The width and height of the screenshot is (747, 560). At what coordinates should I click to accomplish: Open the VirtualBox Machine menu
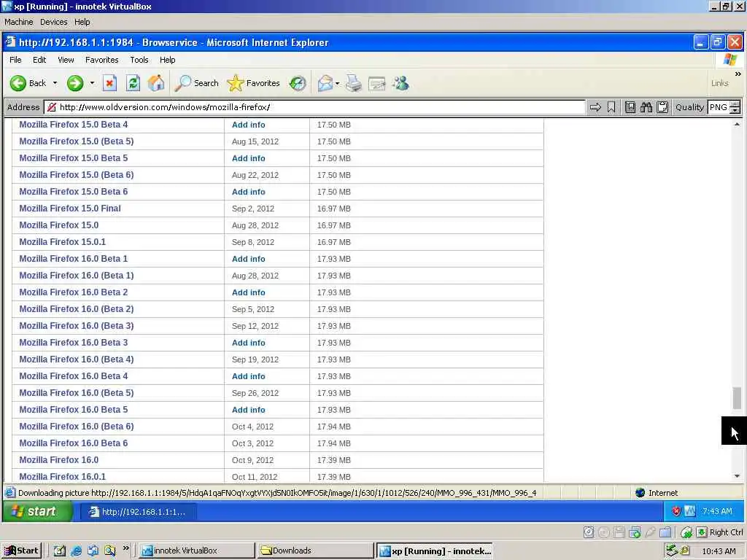click(x=19, y=22)
